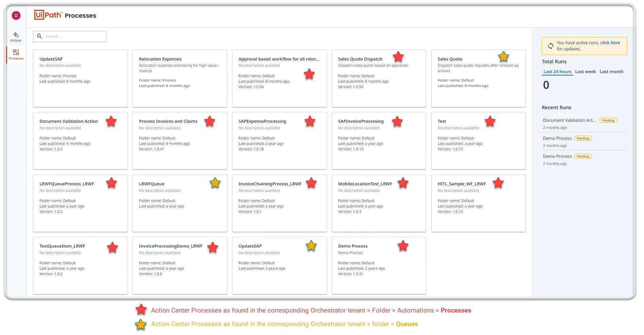Click the refresh icon in the active runs banner
Image resolution: width=644 pixels, height=335 pixels.
[x=551, y=46]
